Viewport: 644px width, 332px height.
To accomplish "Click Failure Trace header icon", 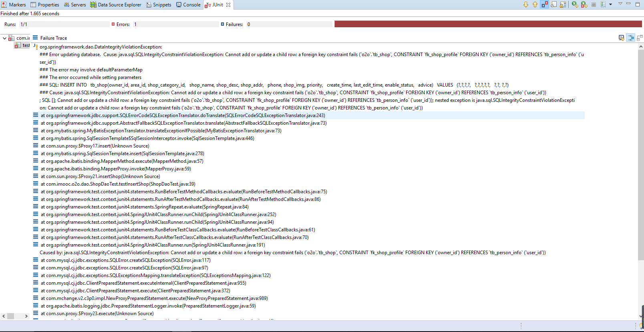I will point(35,38).
